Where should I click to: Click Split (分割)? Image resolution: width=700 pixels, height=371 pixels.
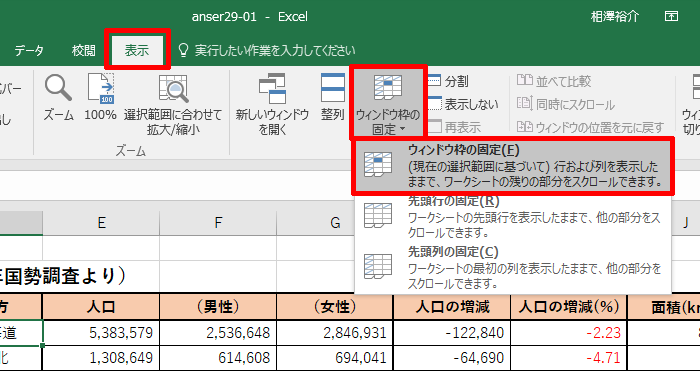(x=448, y=81)
